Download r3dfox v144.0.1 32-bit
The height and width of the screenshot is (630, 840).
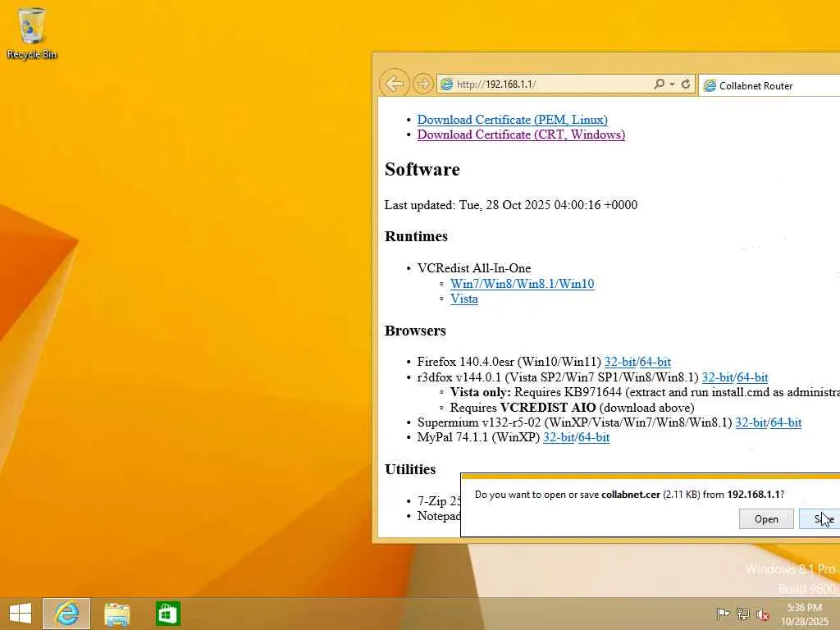(718, 377)
